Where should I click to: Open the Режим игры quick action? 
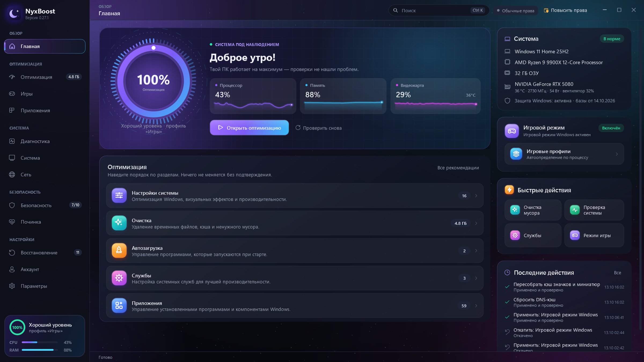click(594, 235)
